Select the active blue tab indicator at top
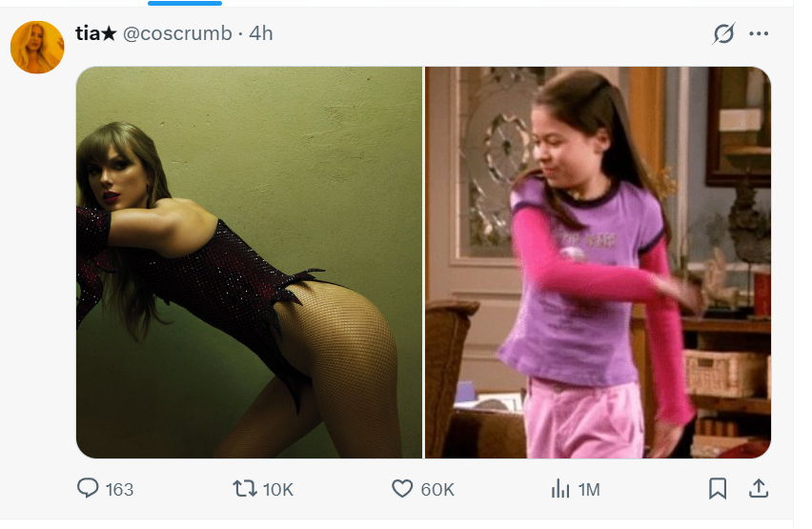Viewport: 812px width, 529px height. point(185,3)
